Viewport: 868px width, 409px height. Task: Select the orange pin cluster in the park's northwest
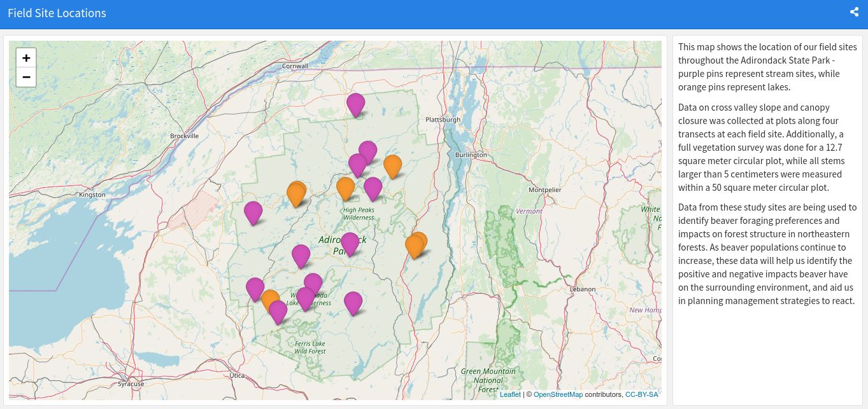pyautogui.click(x=296, y=193)
